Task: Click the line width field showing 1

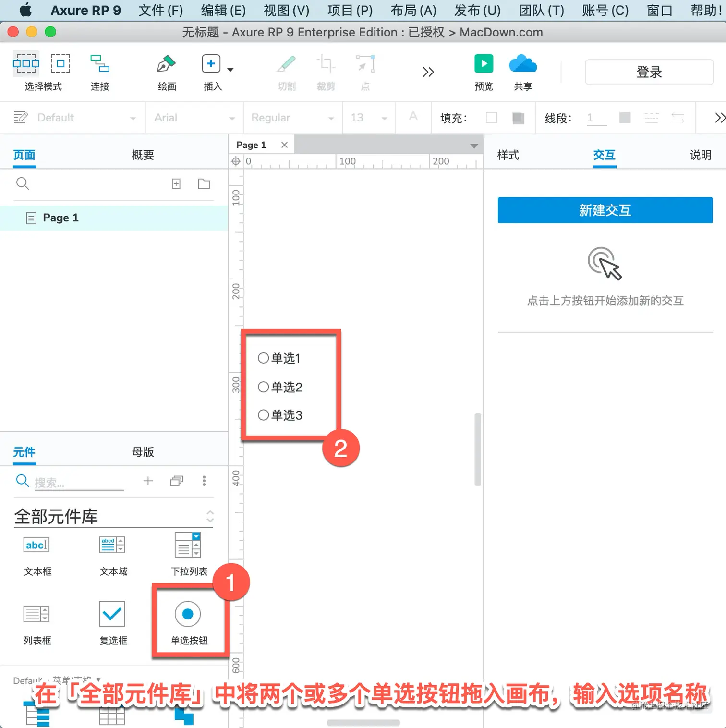Action: click(x=596, y=118)
